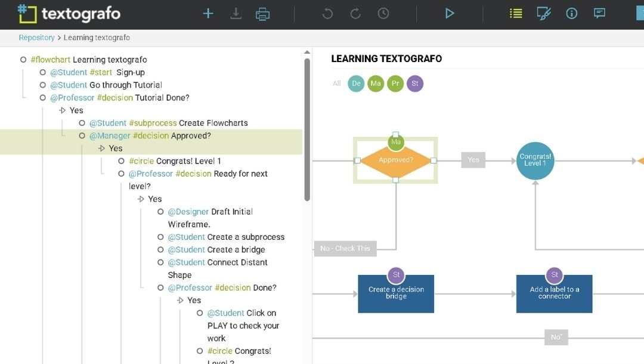Open the info icon

pyautogui.click(x=572, y=14)
